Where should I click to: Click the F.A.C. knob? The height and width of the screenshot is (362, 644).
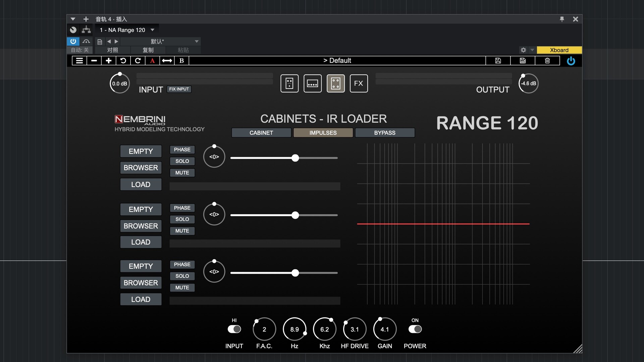pos(264,329)
